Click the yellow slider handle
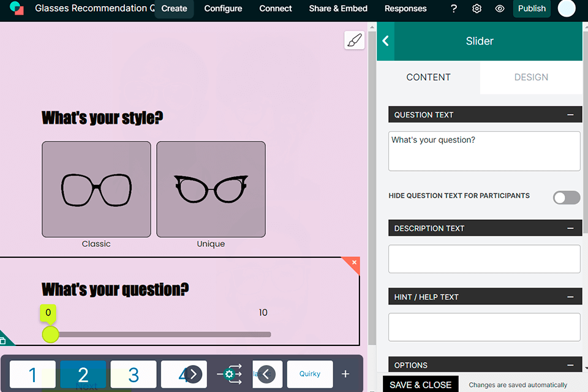588x392 pixels. [50, 334]
